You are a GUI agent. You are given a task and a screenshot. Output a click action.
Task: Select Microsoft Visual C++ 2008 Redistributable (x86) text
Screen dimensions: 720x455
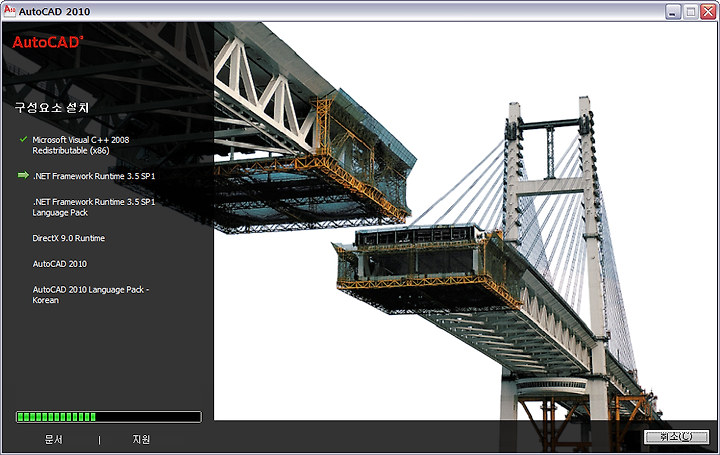point(81,145)
